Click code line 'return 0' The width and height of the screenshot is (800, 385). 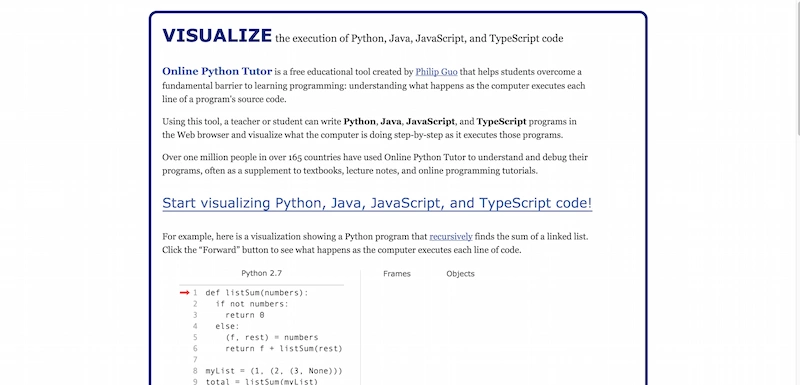(x=244, y=315)
